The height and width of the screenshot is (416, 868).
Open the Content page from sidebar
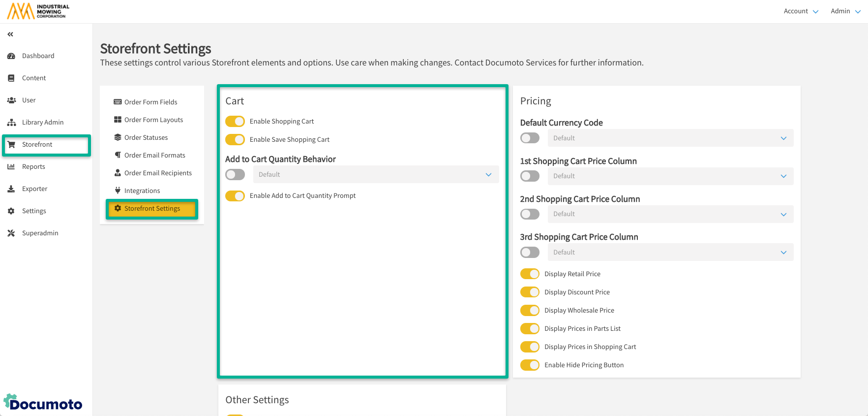pos(33,78)
